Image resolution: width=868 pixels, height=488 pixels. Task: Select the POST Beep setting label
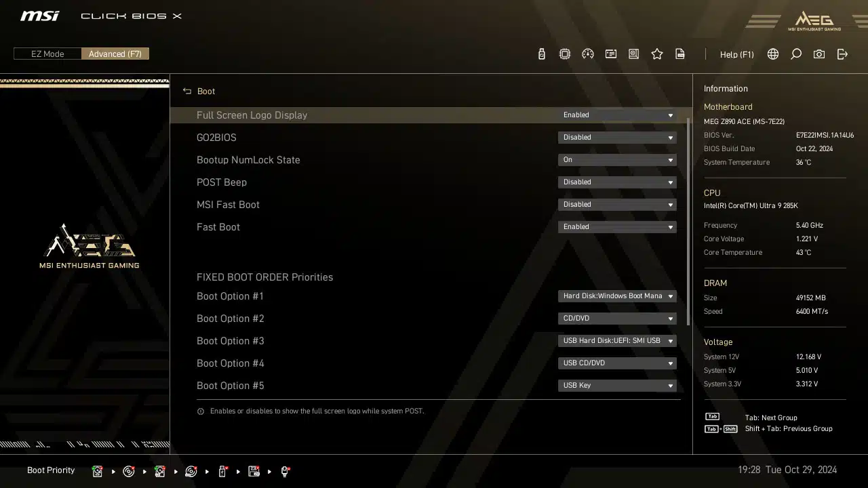tap(222, 182)
